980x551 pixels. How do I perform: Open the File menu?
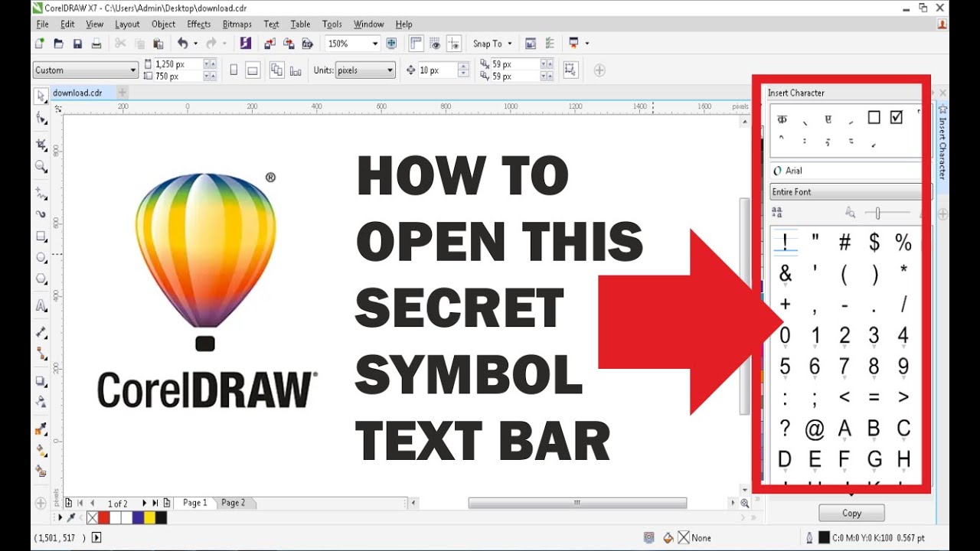click(x=42, y=24)
